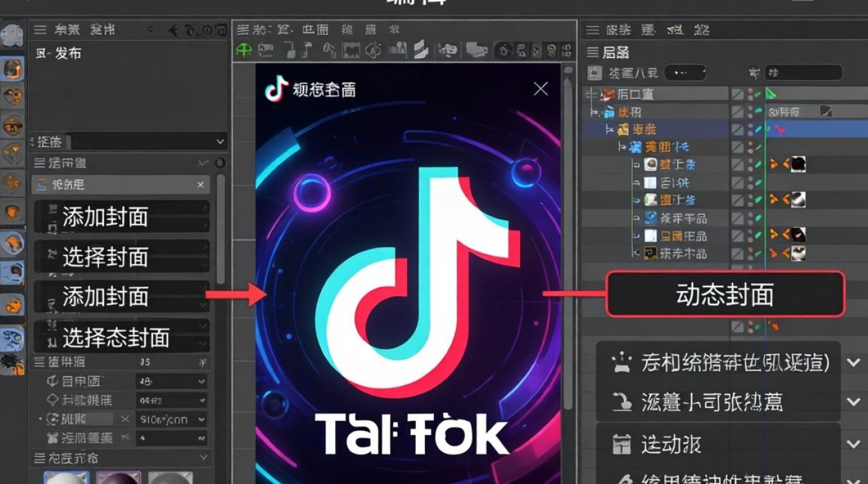Image resolution: width=868 pixels, height=484 pixels.
Task: Click the black-and-orange icon at sidebar bottom
Action: [x=12, y=364]
